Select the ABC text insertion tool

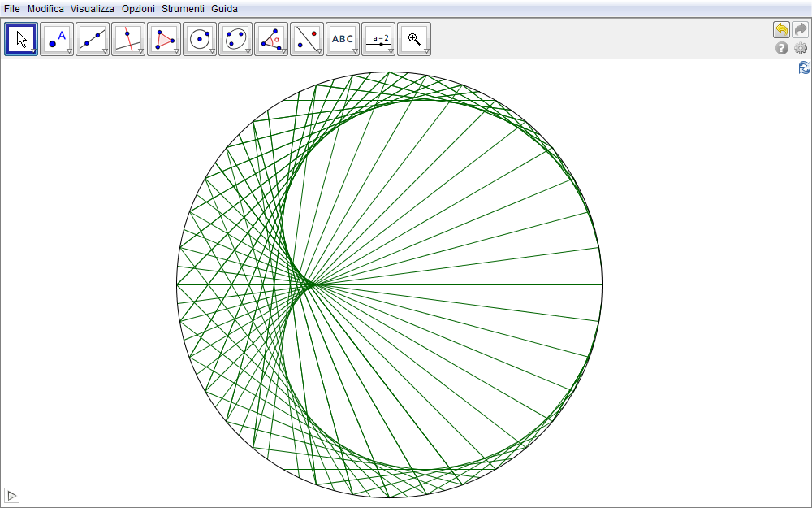pos(343,39)
